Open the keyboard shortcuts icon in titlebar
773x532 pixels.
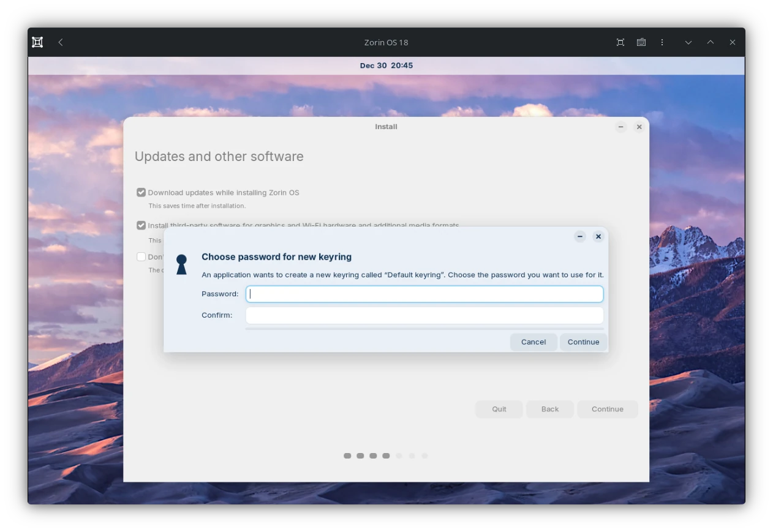point(641,42)
